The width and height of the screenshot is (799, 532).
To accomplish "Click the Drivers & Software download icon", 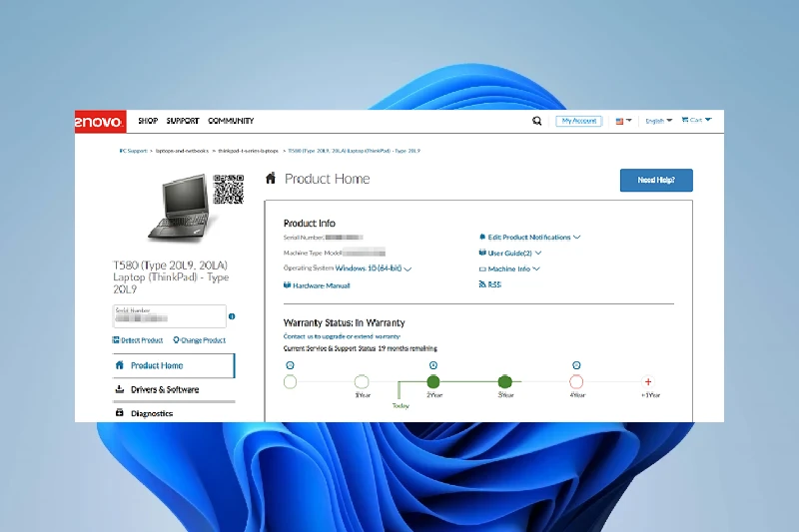I will click(x=120, y=389).
